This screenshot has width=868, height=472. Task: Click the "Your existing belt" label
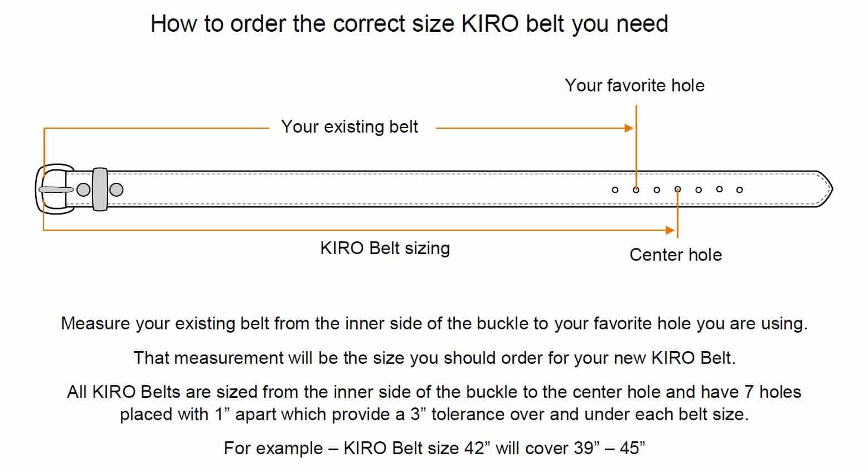(350, 127)
